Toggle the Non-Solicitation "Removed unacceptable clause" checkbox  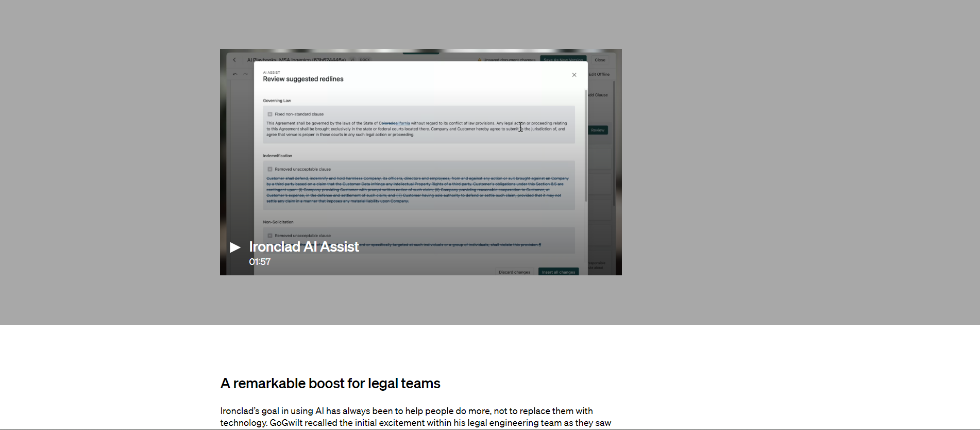click(x=269, y=236)
